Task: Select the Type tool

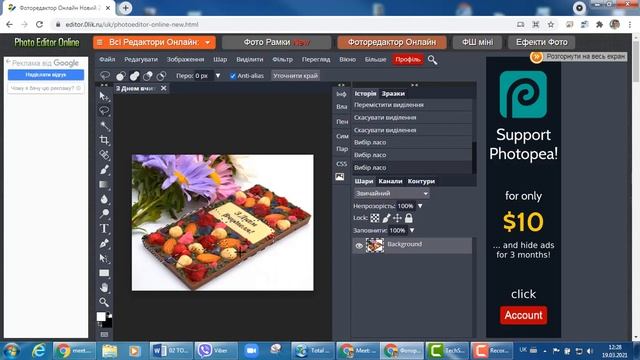Action: [104, 229]
